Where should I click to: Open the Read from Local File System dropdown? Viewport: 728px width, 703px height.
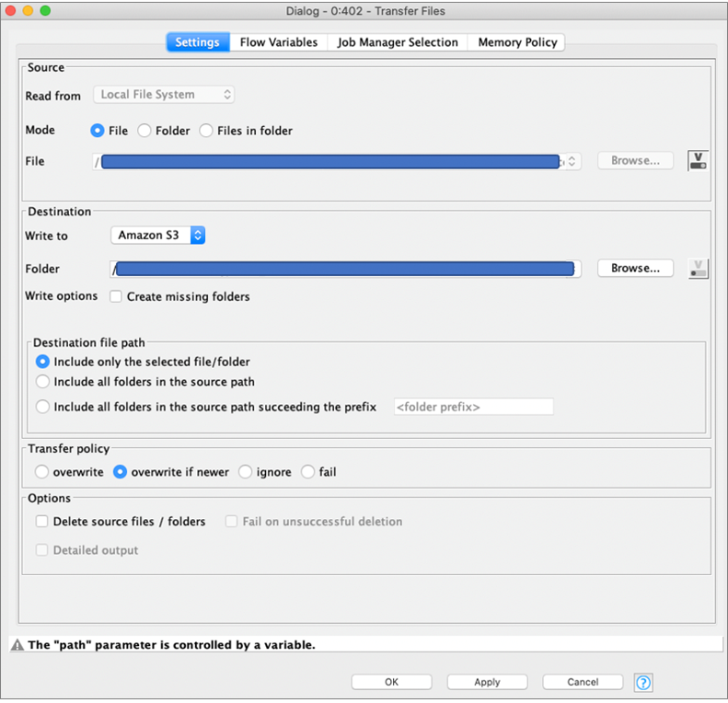pos(164,95)
